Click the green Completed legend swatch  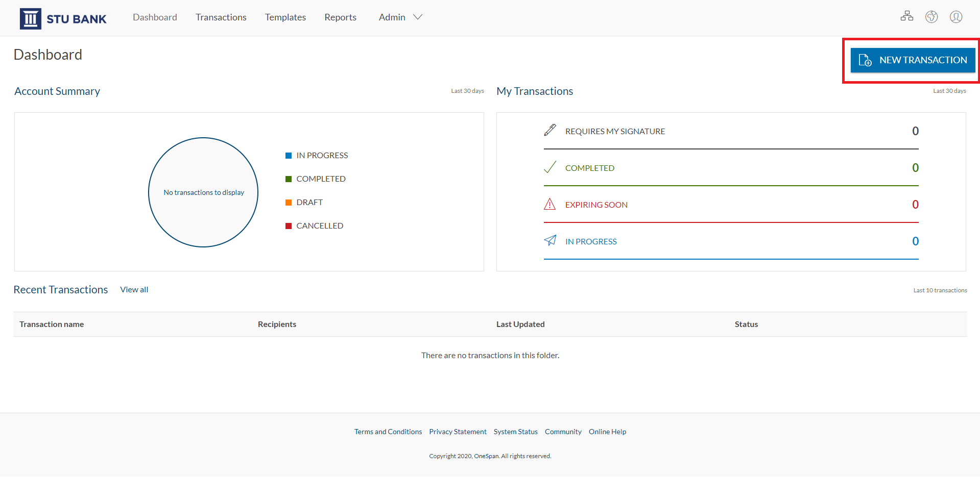[289, 179]
